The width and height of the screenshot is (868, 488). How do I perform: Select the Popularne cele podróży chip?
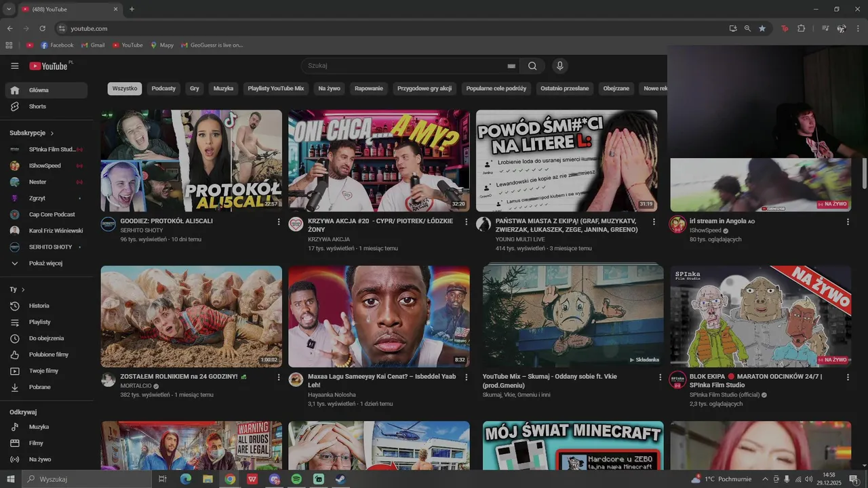496,89
